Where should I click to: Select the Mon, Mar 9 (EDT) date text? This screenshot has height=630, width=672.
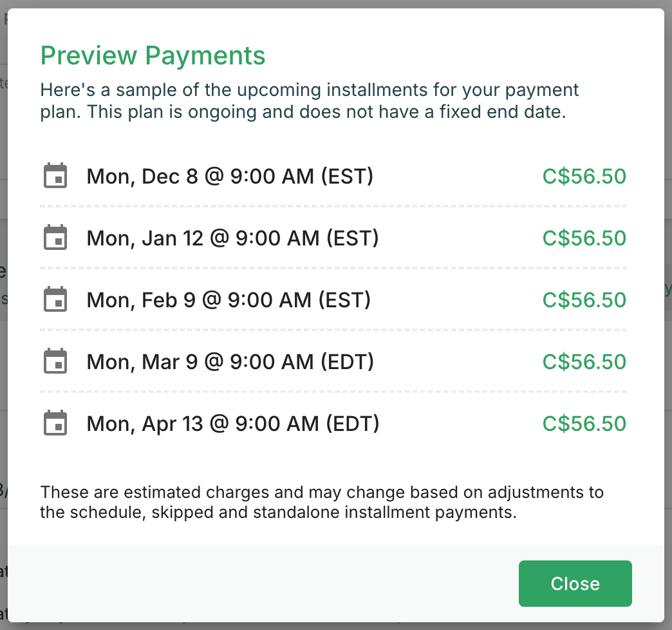(x=230, y=361)
